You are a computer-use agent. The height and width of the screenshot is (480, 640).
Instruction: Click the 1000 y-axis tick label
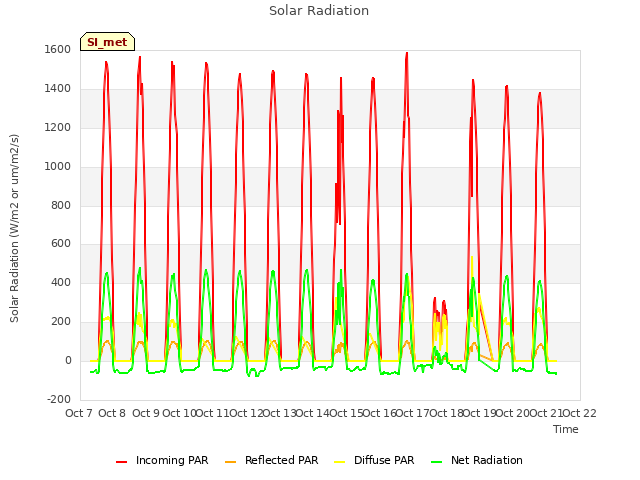pos(58,167)
